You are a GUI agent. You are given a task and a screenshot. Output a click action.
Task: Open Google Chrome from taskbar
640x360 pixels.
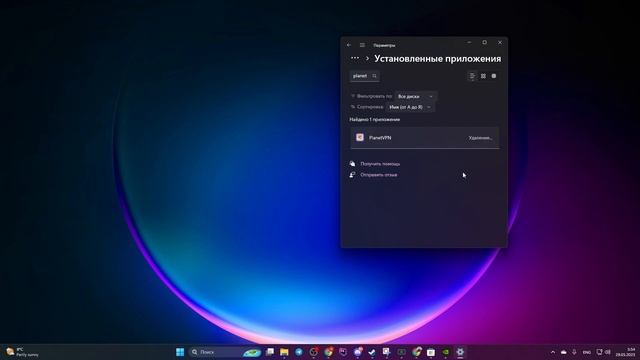tap(329, 352)
